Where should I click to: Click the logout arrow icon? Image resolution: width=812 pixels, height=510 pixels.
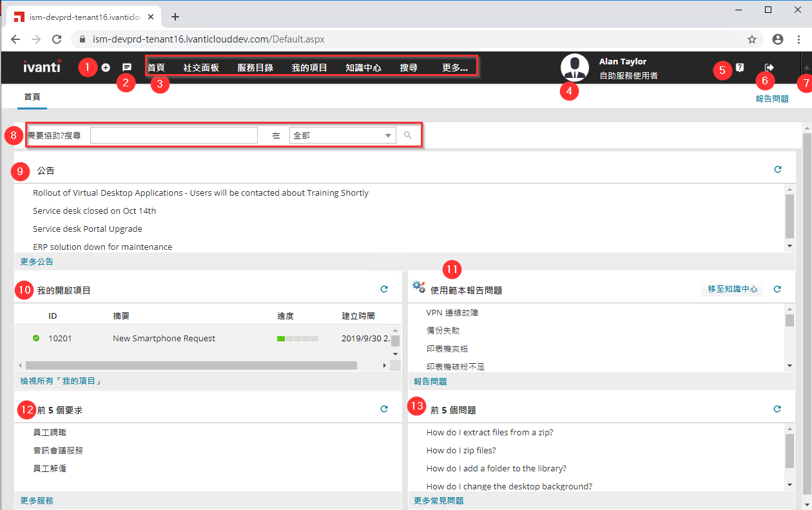[x=768, y=68]
